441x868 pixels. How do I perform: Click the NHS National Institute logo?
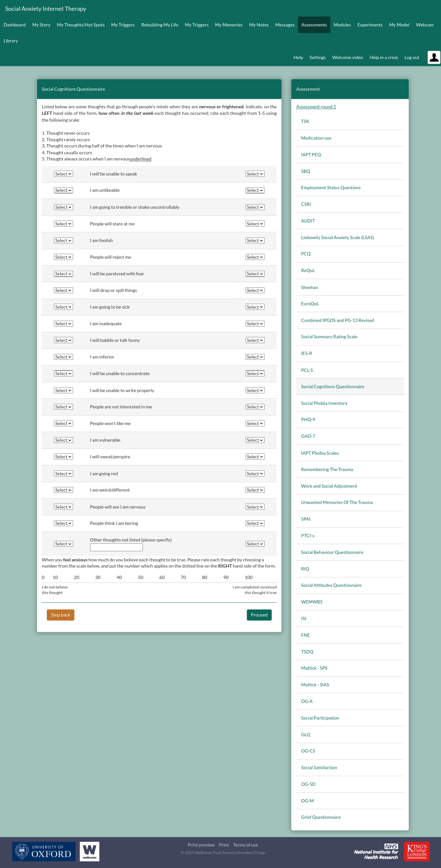click(376, 851)
